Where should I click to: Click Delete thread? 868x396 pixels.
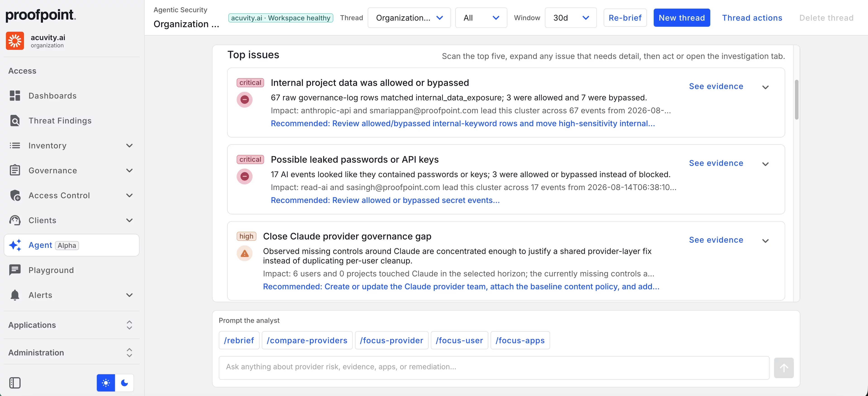pyautogui.click(x=826, y=18)
